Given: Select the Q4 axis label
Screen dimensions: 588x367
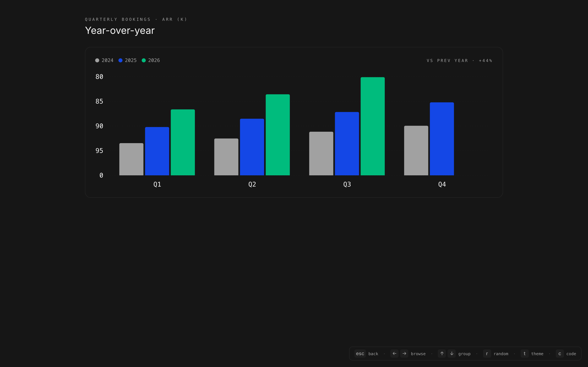Looking at the screenshot, I should 442,184.
